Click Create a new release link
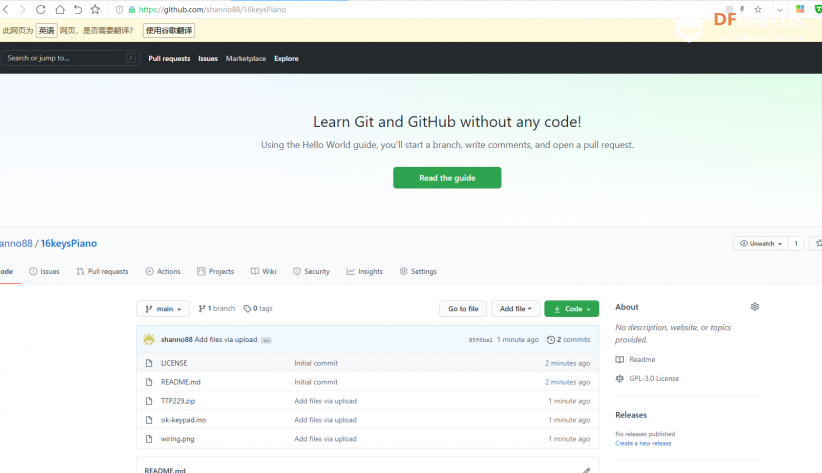 coord(643,443)
